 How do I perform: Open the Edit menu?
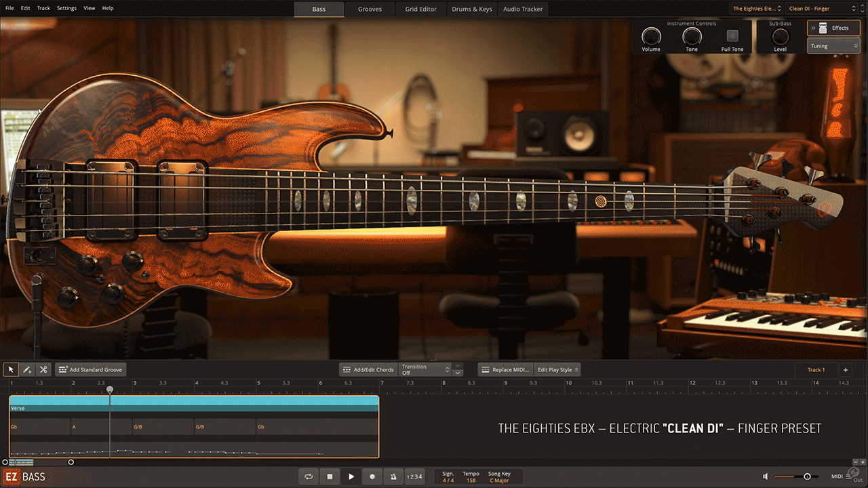click(x=26, y=8)
